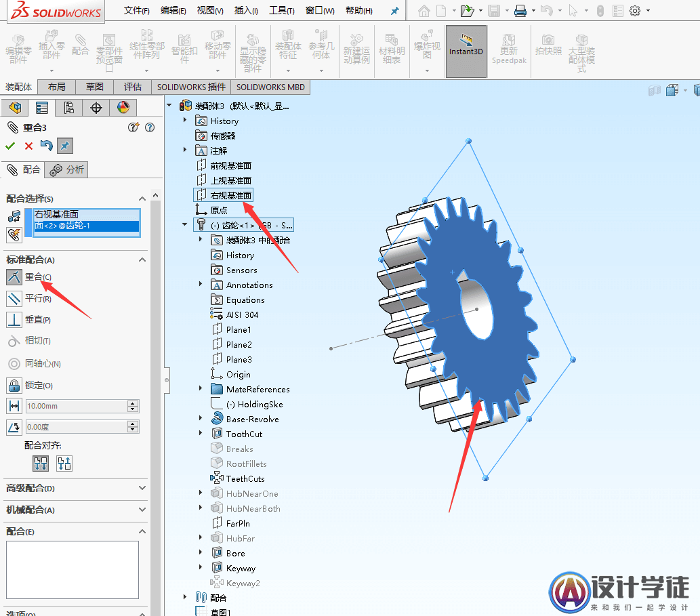Viewport: 700px width, 616px height.
Task: Toggle the distance mate icon
Action: coord(14,406)
